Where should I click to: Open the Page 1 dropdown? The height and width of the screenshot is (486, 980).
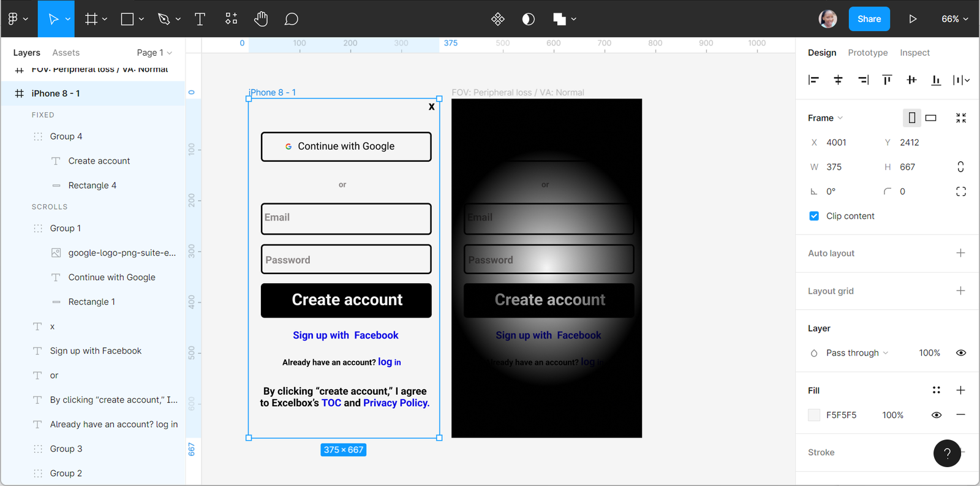coord(154,53)
